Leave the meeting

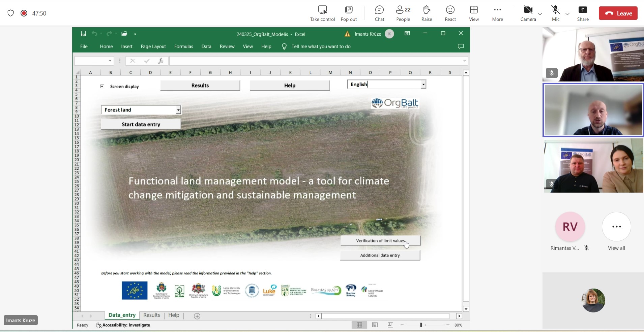click(618, 13)
